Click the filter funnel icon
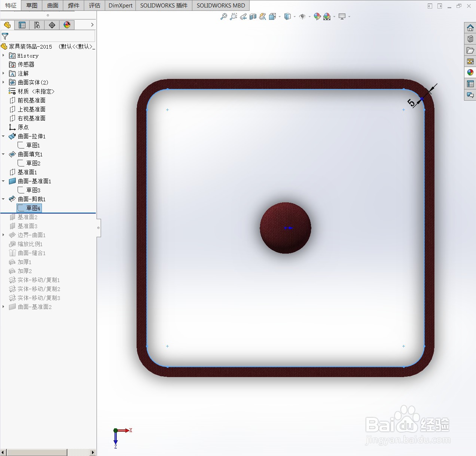 coord(5,36)
